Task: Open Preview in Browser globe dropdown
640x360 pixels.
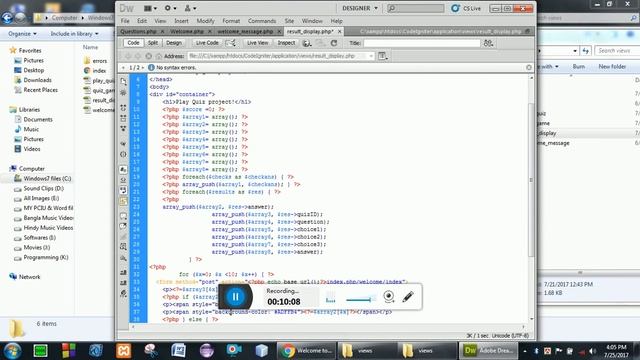Action: (x=307, y=43)
